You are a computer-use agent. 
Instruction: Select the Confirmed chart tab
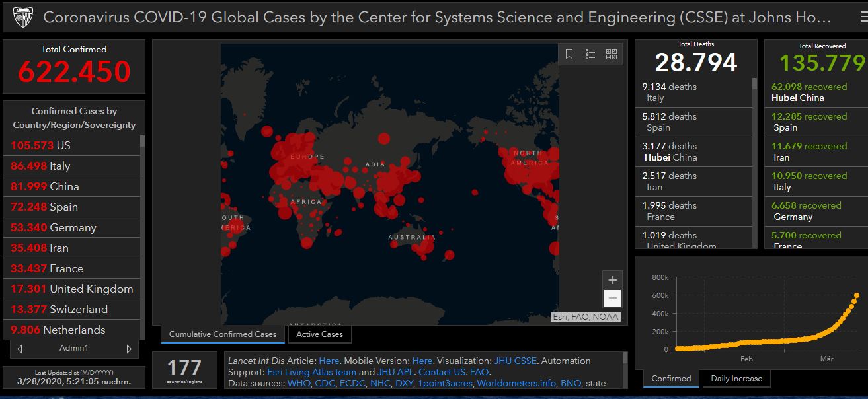pos(671,379)
